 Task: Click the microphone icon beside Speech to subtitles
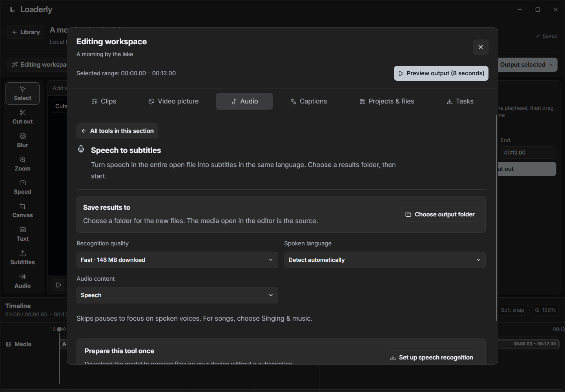[x=81, y=149]
